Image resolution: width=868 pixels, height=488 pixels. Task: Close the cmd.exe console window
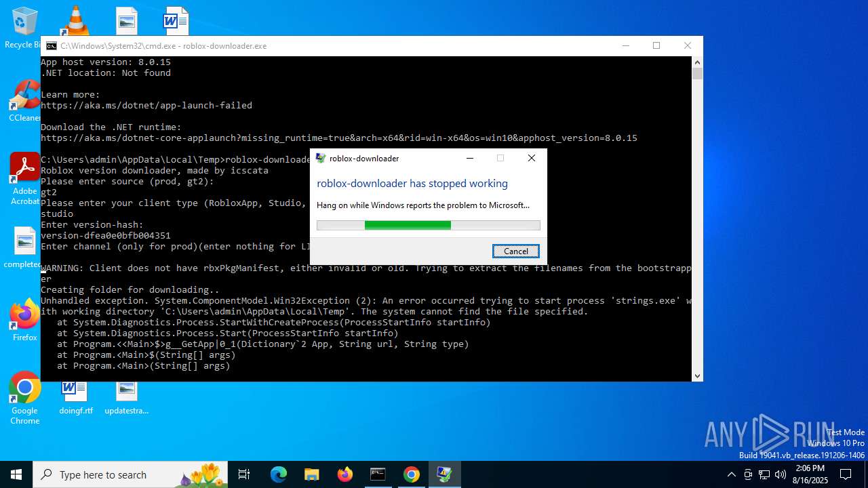point(688,45)
